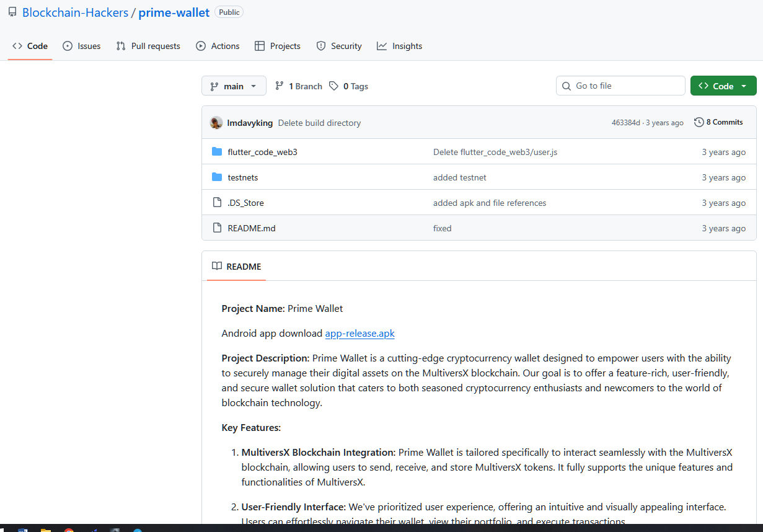
Task: Click the lmdavyking avatar image
Action: pyautogui.click(x=216, y=123)
